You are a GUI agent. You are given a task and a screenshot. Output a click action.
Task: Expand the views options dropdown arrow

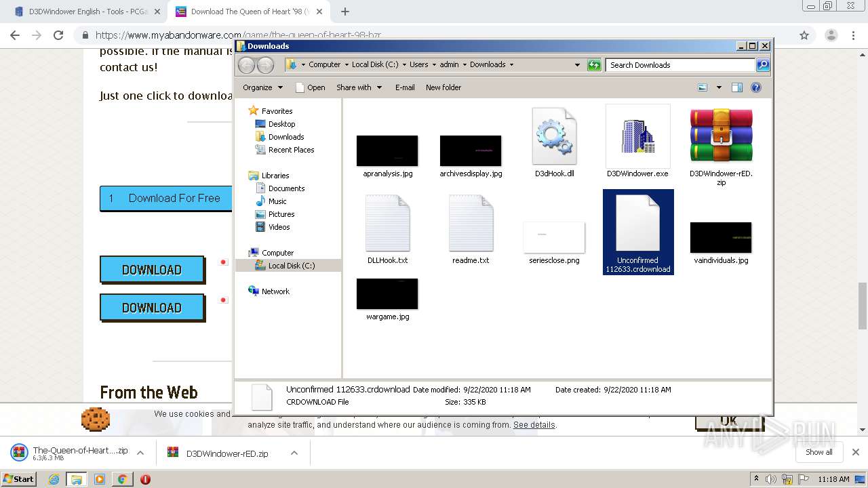[x=719, y=87]
